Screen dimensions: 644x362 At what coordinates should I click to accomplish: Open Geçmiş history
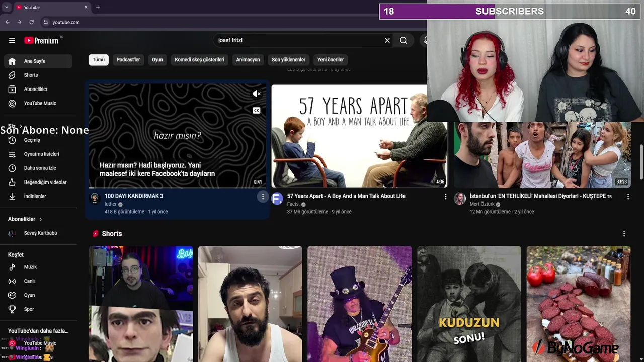pyautogui.click(x=38, y=140)
